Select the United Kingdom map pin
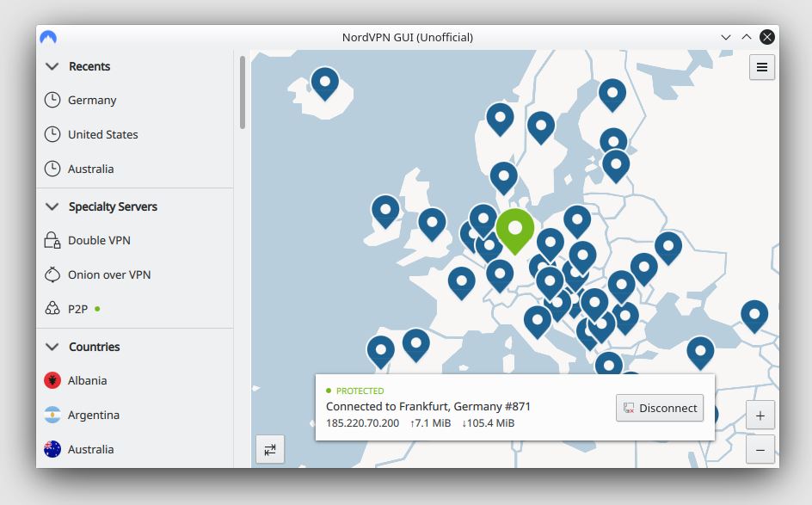Viewport: 812px width, 505px height. coord(432,225)
